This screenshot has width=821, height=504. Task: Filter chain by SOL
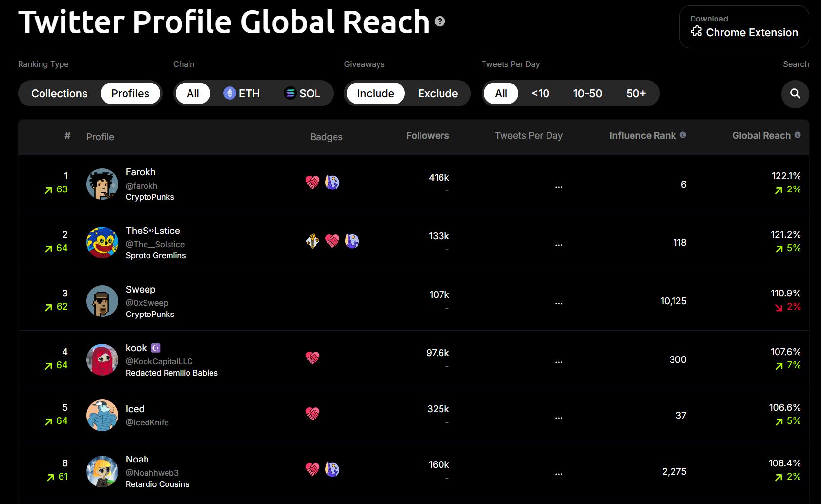(x=302, y=94)
